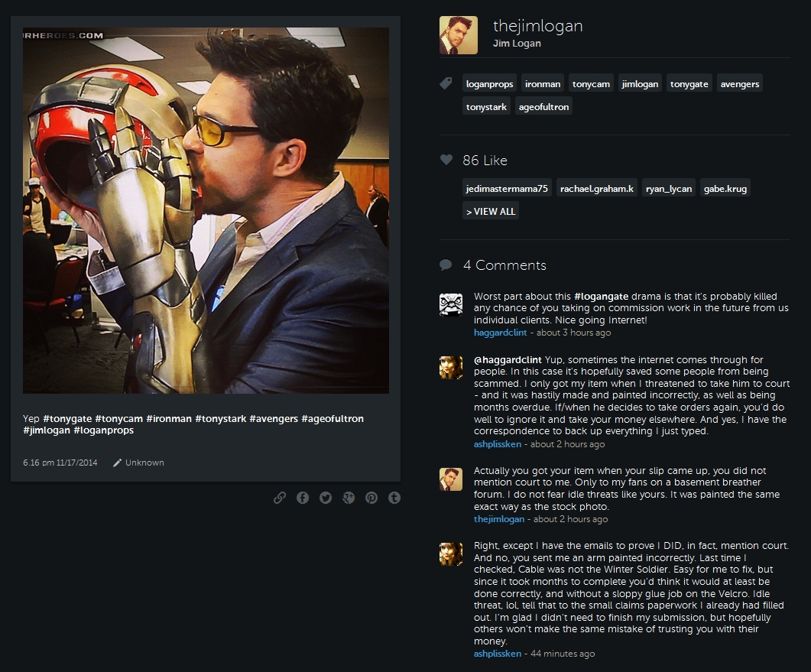Open thejimlogan username heading

538,26
